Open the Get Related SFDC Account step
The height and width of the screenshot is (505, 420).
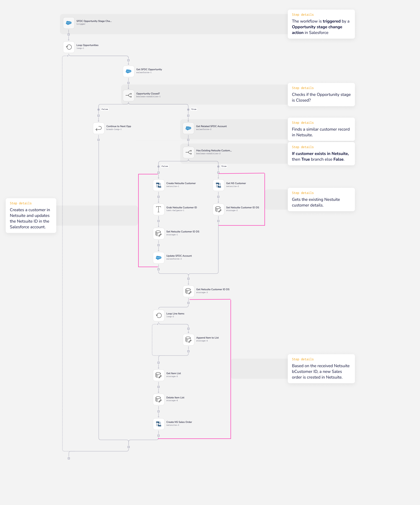point(188,128)
